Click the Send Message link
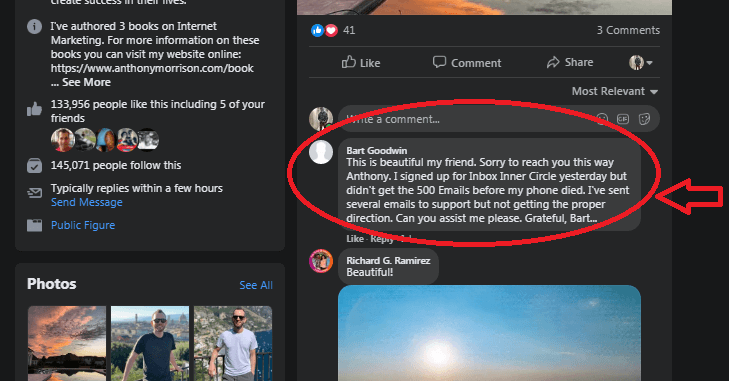This screenshot has width=729, height=381. (x=87, y=202)
